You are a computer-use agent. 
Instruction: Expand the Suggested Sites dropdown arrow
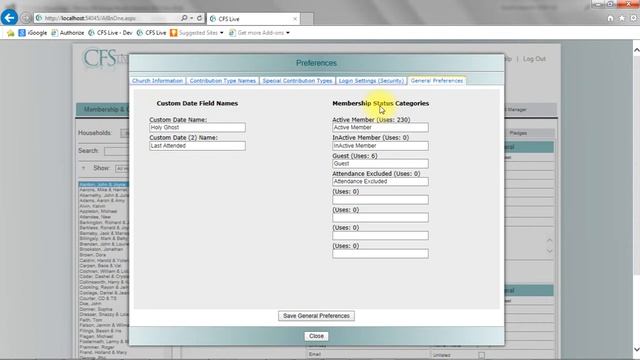coord(222,33)
